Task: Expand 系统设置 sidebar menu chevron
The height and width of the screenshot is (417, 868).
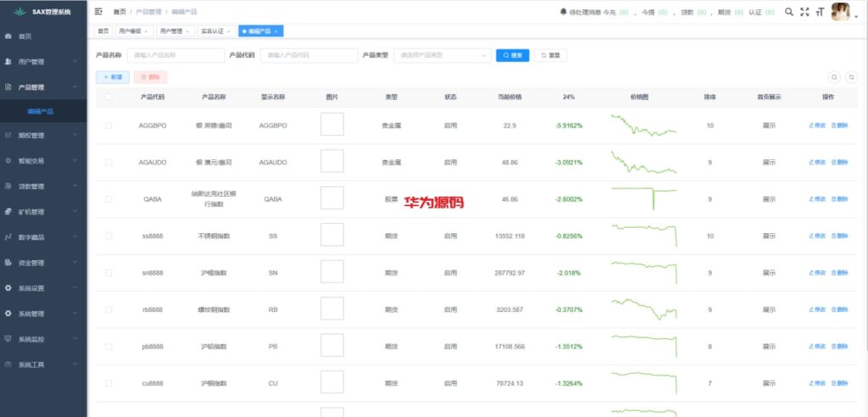Action: point(75,288)
